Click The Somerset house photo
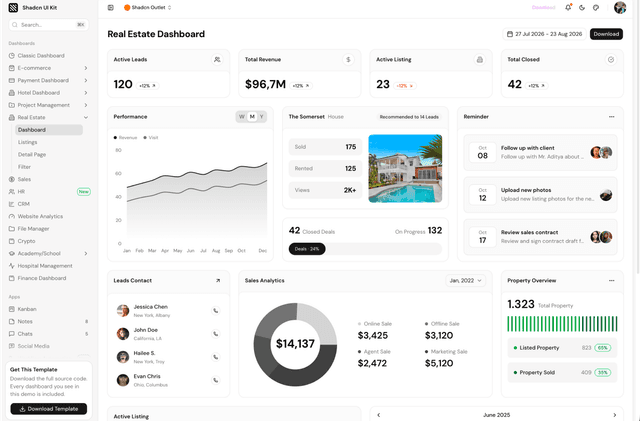Image resolution: width=640 pixels, height=421 pixels. click(405, 169)
